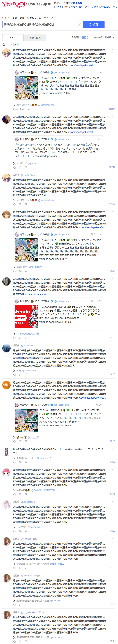
Task: Click the blue 検索 search button
Action: click(94, 25)
